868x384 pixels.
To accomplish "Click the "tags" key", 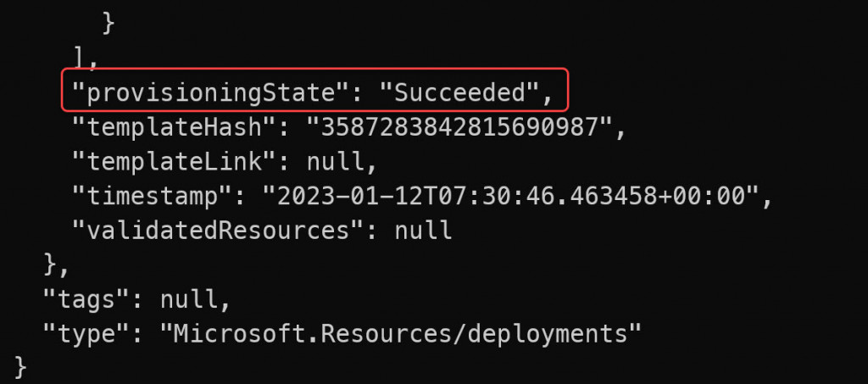I will tap(87, 300).
